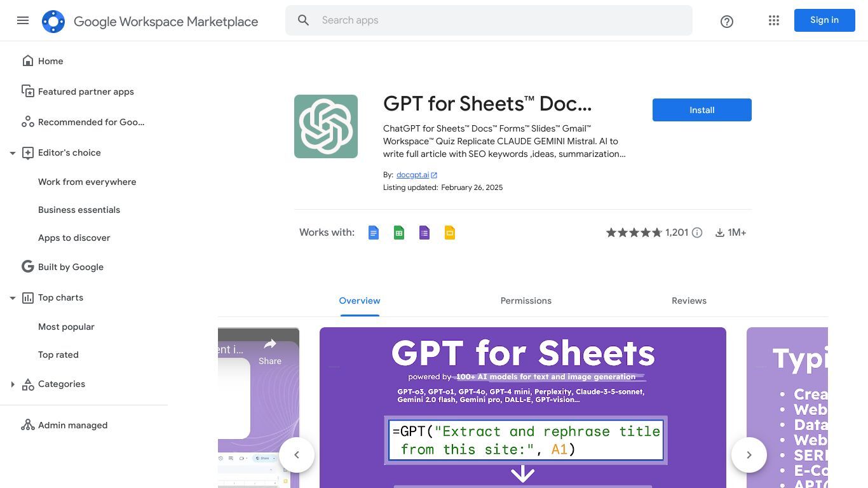Click the five-star rating display
The width and height of the screenshot is (868, 488).
(x=634, y=233)
